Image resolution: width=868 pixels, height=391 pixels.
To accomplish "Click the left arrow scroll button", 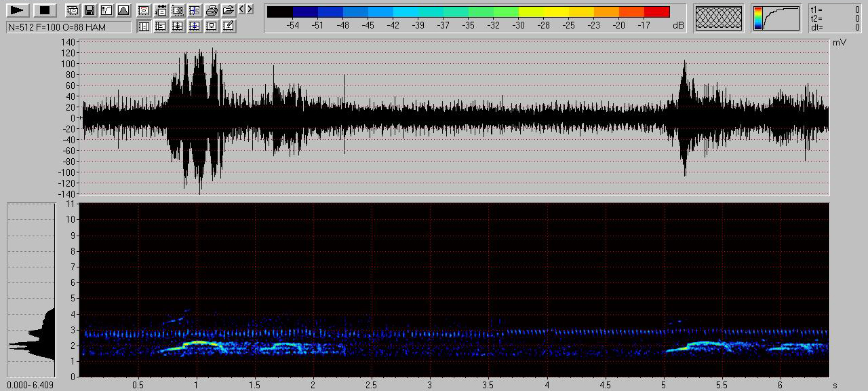I will coord(242,9).
